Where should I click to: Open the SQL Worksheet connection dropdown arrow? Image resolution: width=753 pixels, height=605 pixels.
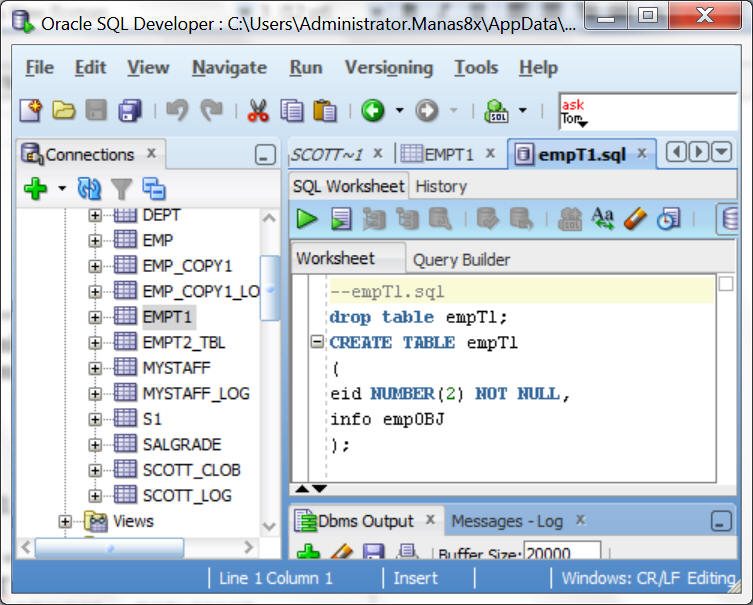point(523,110)
